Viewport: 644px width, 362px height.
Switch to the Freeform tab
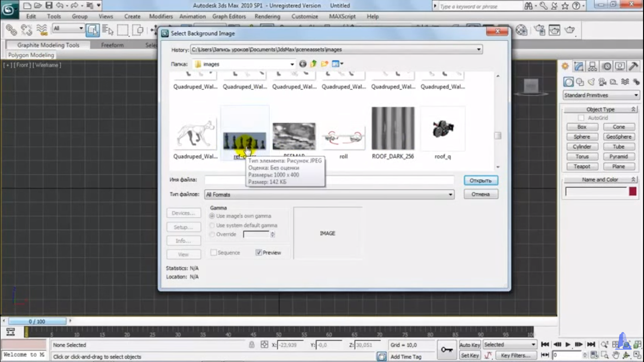112,45
